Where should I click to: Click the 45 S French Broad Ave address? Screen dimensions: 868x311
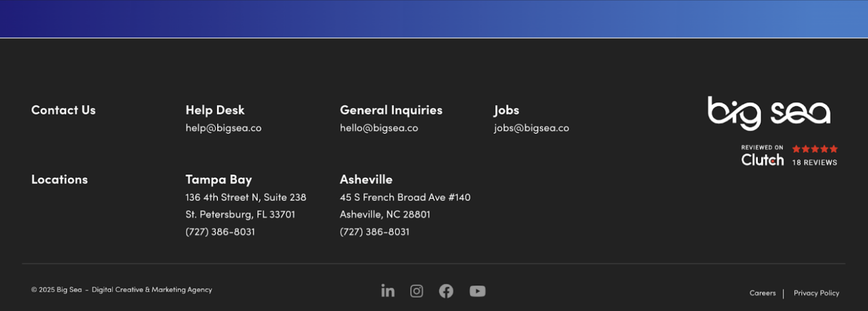tap(405, 198)
